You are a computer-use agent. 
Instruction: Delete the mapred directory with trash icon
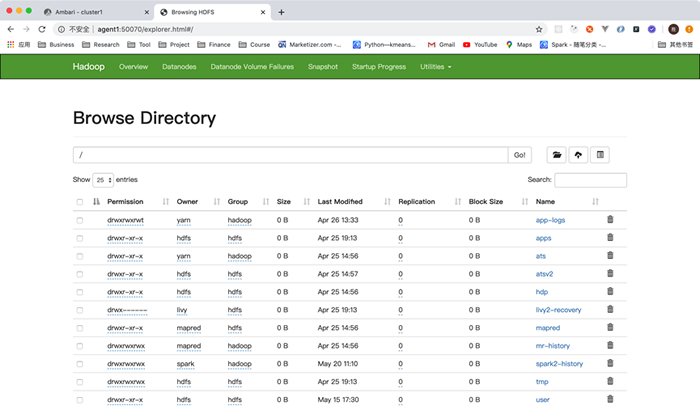[x=610, y=327]
